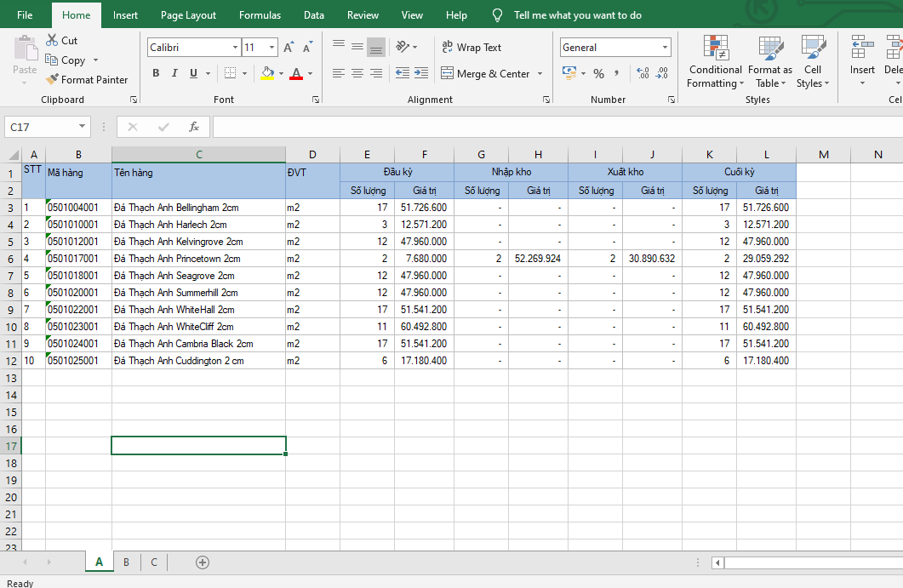Click the Percent Style icon
This screenshot has width=903, height=588.
coord(598,74)
